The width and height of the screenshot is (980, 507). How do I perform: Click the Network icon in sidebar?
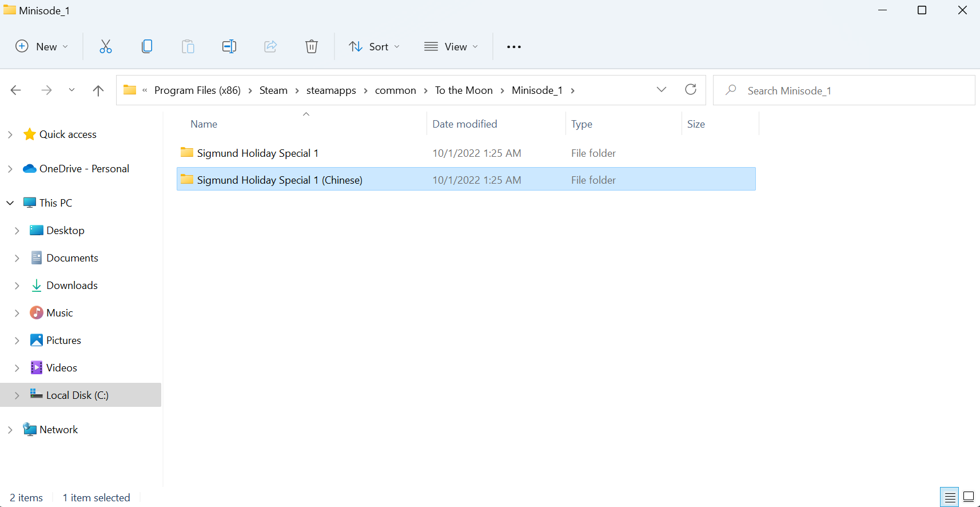point(30,429)
